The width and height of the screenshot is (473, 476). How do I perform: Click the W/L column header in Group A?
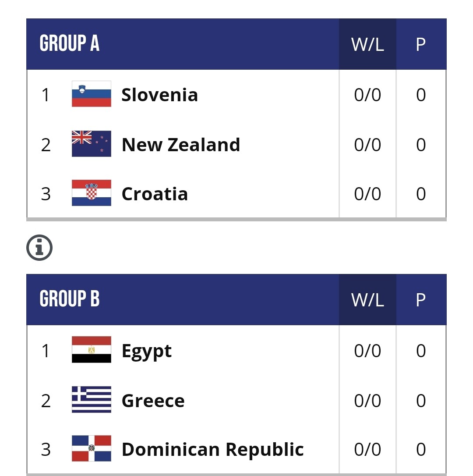(x=367, y=44)
